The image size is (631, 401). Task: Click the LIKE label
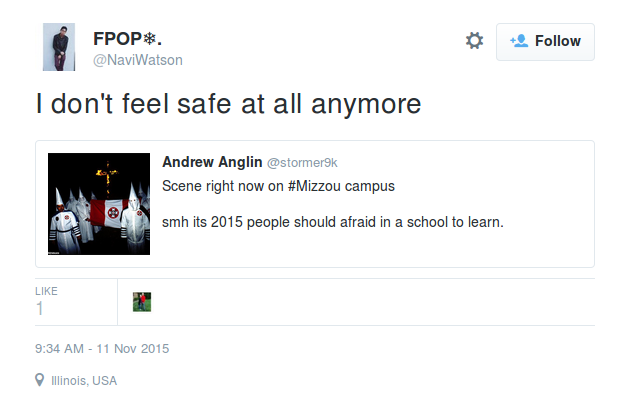click(47, 291)
